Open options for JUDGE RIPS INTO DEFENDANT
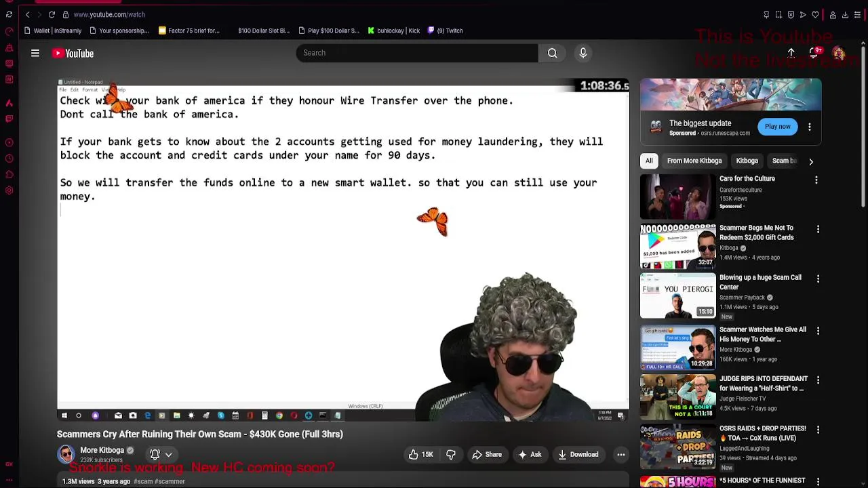Image resolution: width=868 pixels, height=488 pixels. (818, 380)
